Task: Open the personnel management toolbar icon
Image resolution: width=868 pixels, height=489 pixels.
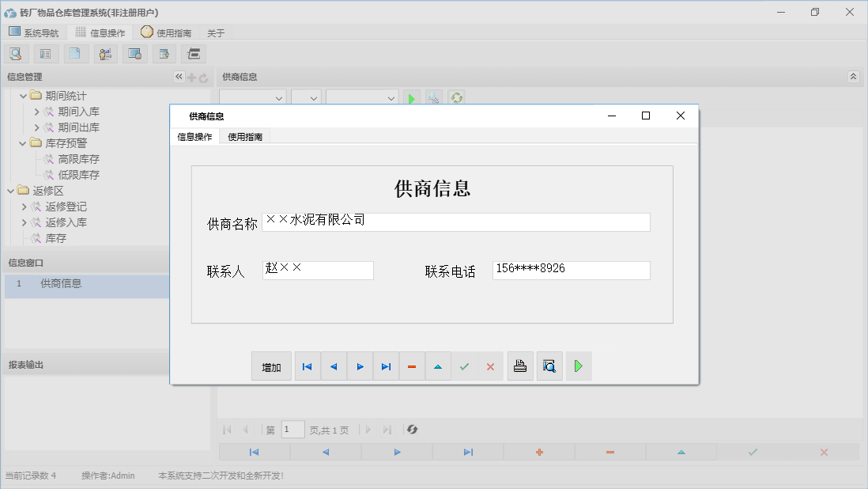Action: [x=105, y=53]
